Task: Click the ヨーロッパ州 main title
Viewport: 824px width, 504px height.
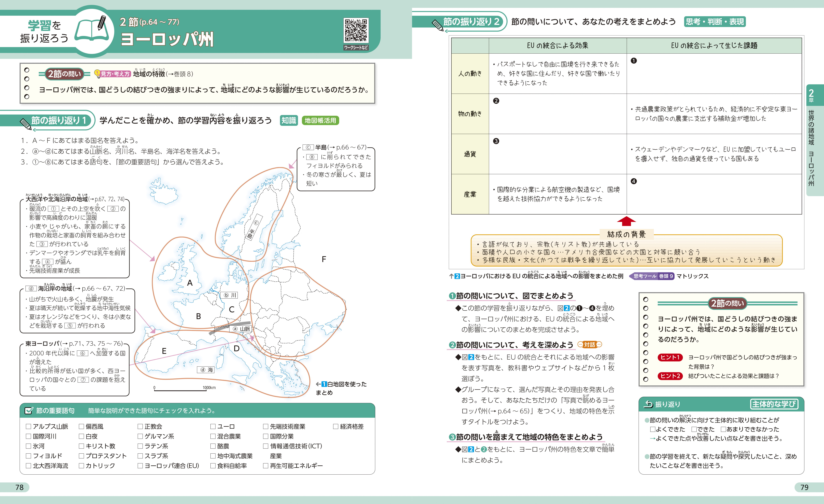Action: tap(167, 39)
